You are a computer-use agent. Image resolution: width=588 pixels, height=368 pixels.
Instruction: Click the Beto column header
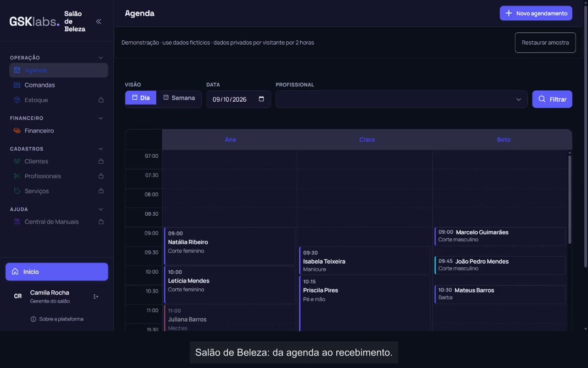503,139
